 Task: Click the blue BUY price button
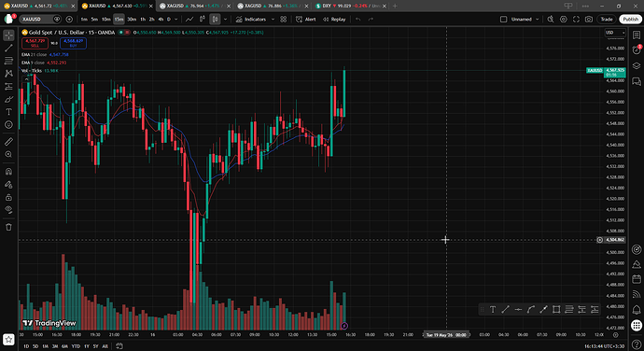coord(73,43)
